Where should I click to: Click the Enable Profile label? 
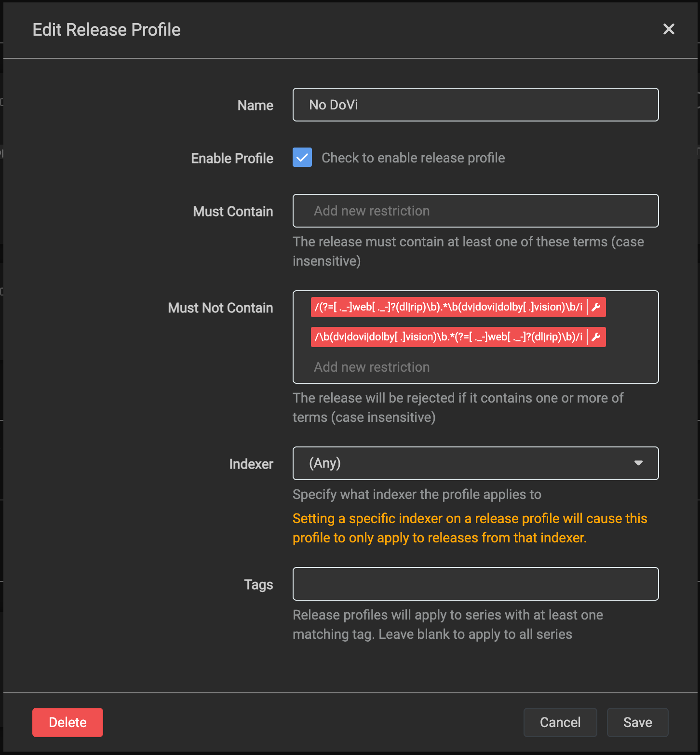pyautogui.click(x=232, y=159)
